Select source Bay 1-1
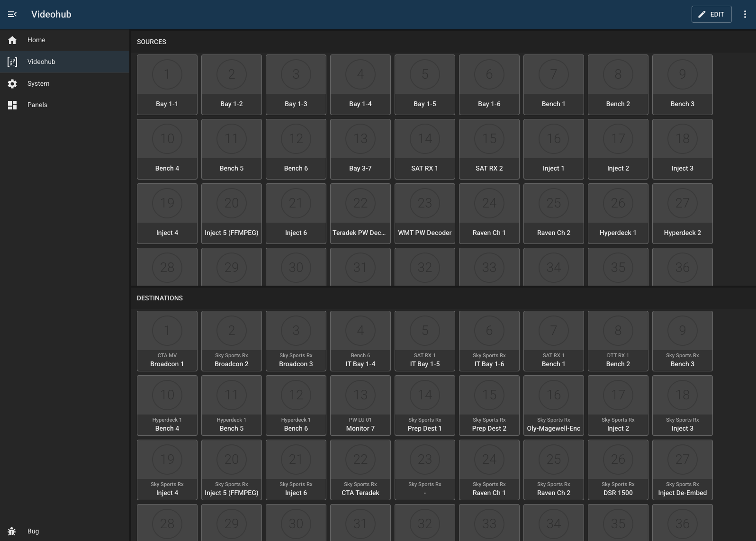This screenshot has width=756, height=541. point(167,85)
